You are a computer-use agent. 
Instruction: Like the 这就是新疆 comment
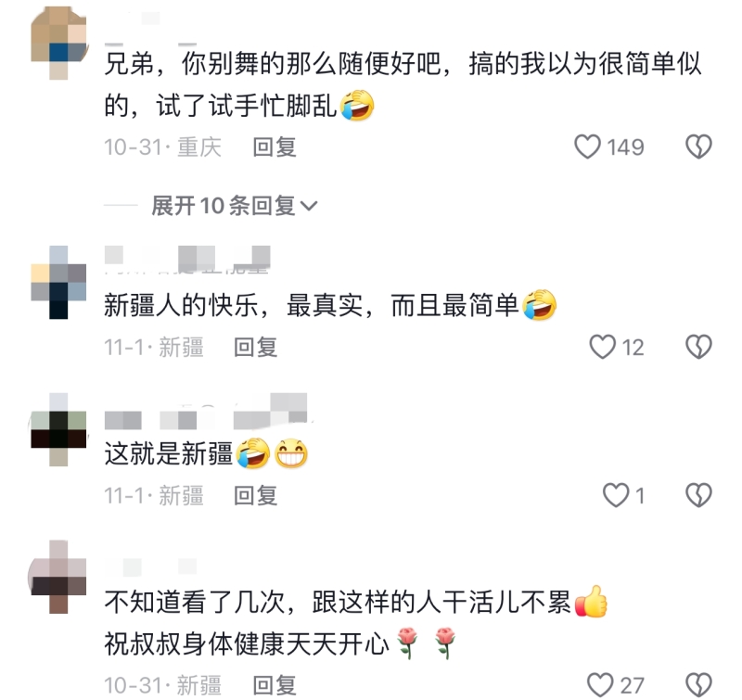tap(616, 495)
